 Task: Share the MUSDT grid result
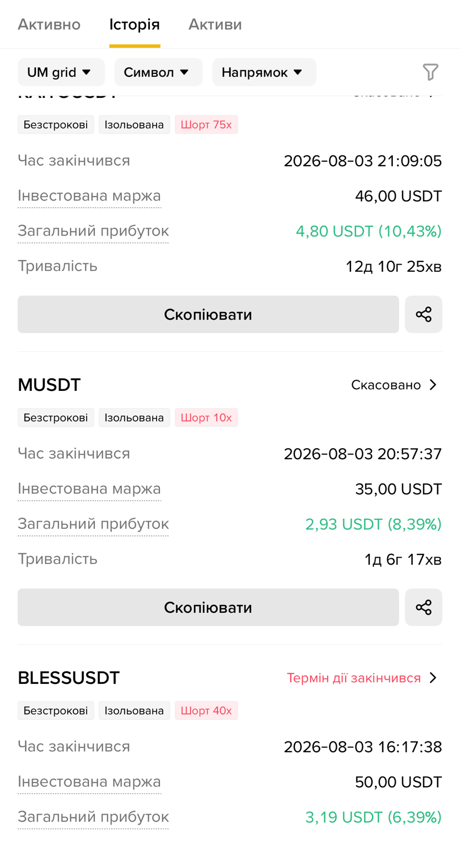423,607
